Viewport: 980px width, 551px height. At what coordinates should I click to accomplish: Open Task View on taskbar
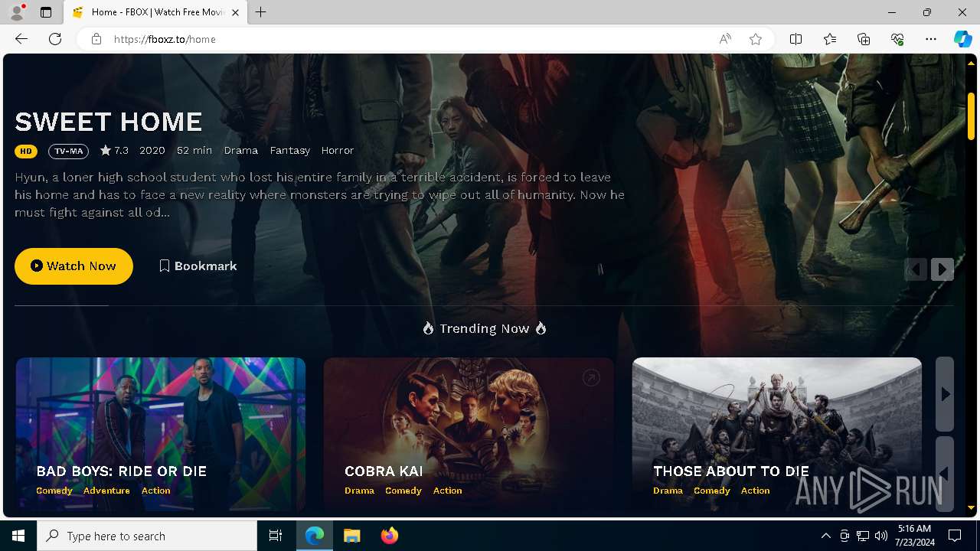276,536
